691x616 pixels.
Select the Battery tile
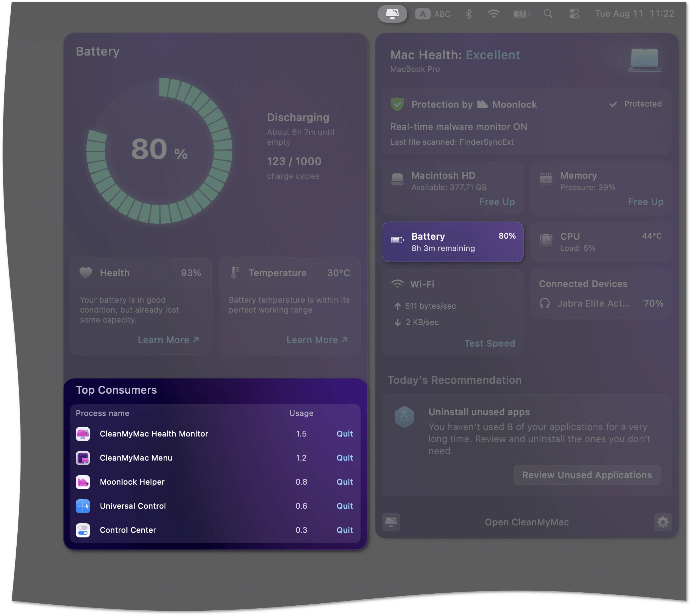452,242
